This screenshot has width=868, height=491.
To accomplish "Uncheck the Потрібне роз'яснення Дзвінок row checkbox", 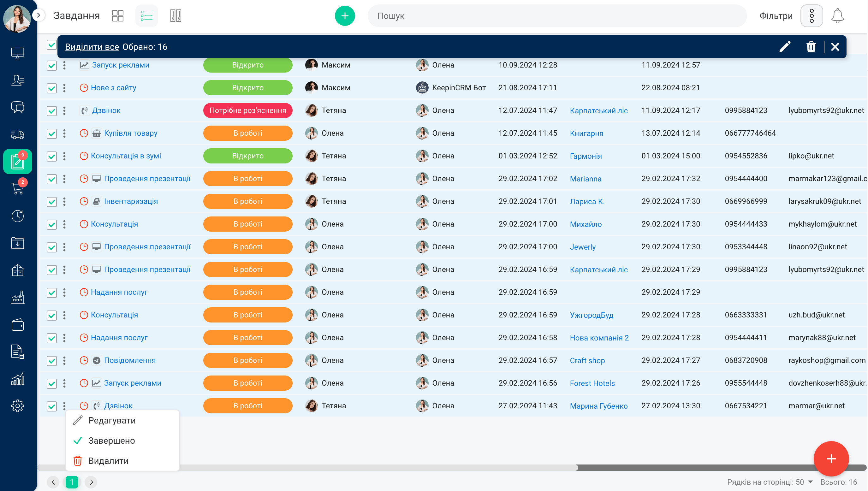I will (51, 111).
